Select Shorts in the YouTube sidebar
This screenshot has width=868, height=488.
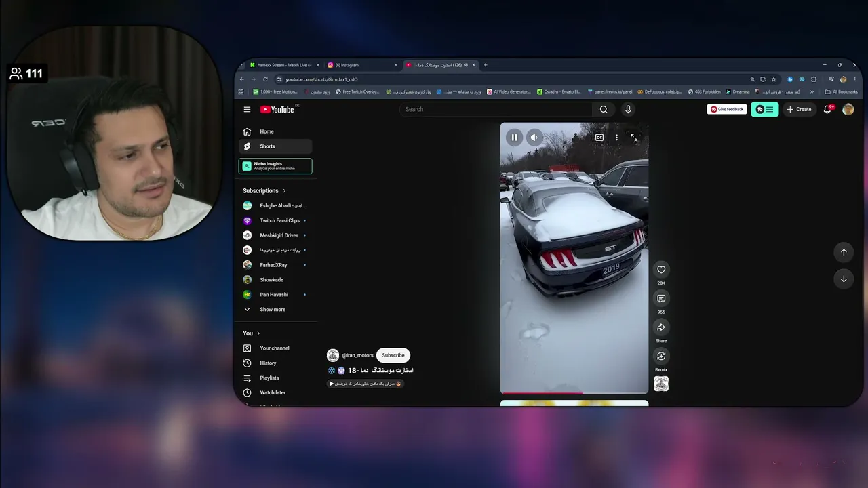pyautogui.click(x=275, y=146)
